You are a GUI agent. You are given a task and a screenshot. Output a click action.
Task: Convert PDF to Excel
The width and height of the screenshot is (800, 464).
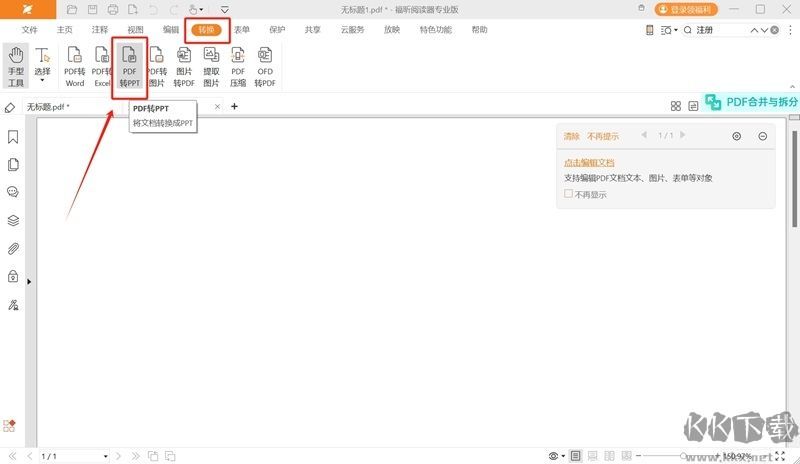(x=102, y=66)
